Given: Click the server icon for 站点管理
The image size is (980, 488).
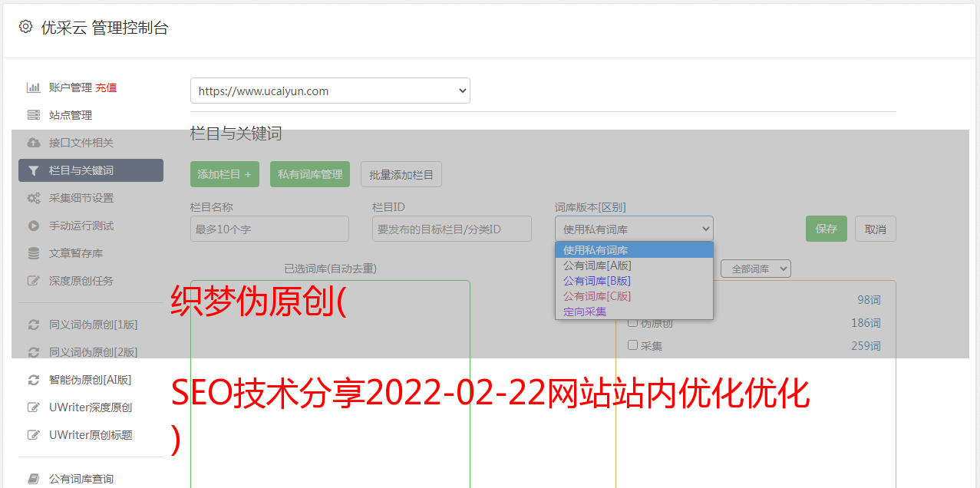Looking at the screenshot, I should tap(34, 115).
